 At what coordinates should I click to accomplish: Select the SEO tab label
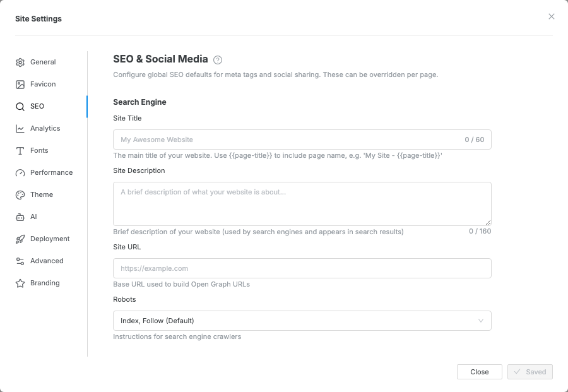(37, 106)
